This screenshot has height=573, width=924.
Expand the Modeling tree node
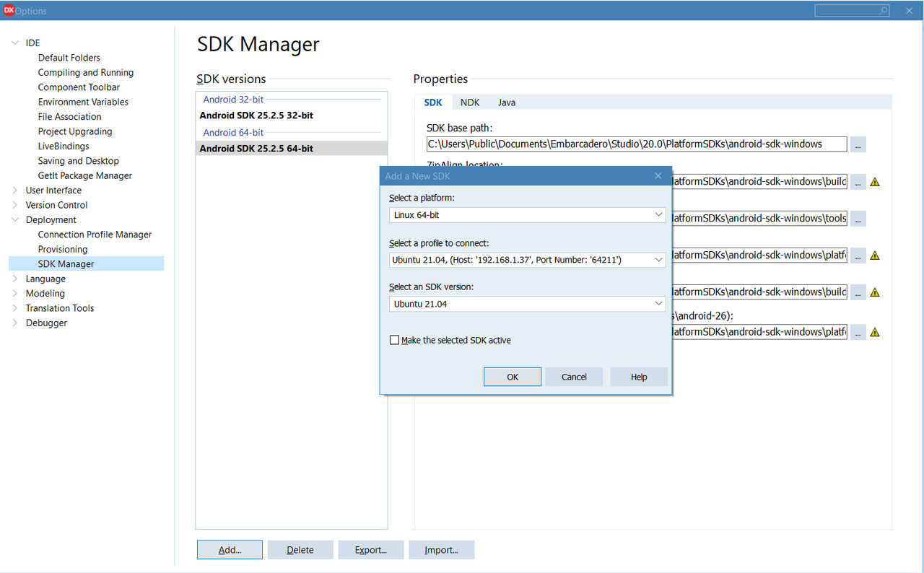point(15,294)
